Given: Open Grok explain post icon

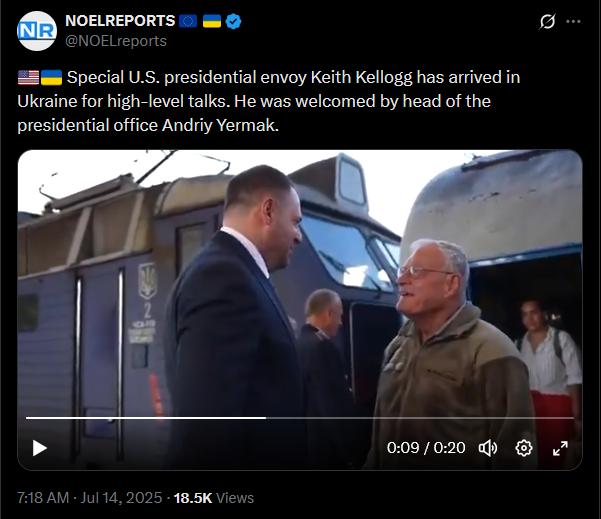Looking at the screenshot, I should 547,21.
